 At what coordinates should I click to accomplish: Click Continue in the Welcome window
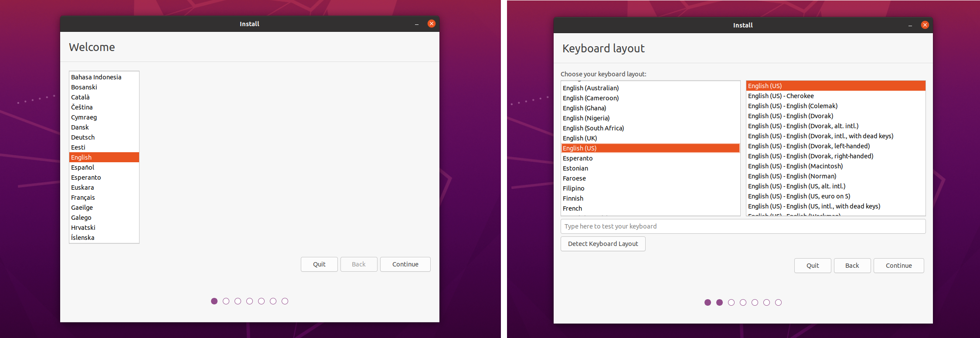405,264
